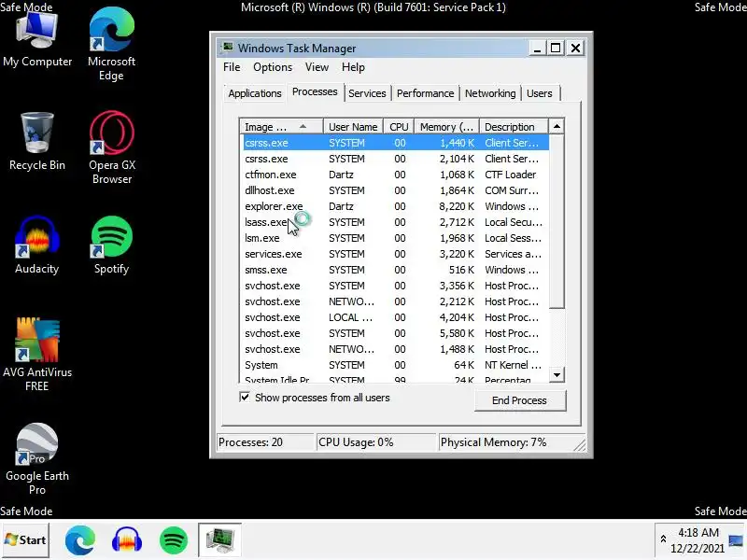Click the Edge icon in the taskbar
This screenshot has height=560, width=747.
(x=80, y=540)
